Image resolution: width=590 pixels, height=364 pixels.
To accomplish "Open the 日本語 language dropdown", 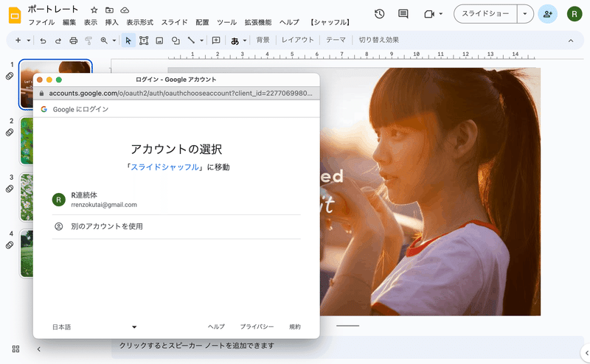I will pyautogui.click(x=94, y=326).
